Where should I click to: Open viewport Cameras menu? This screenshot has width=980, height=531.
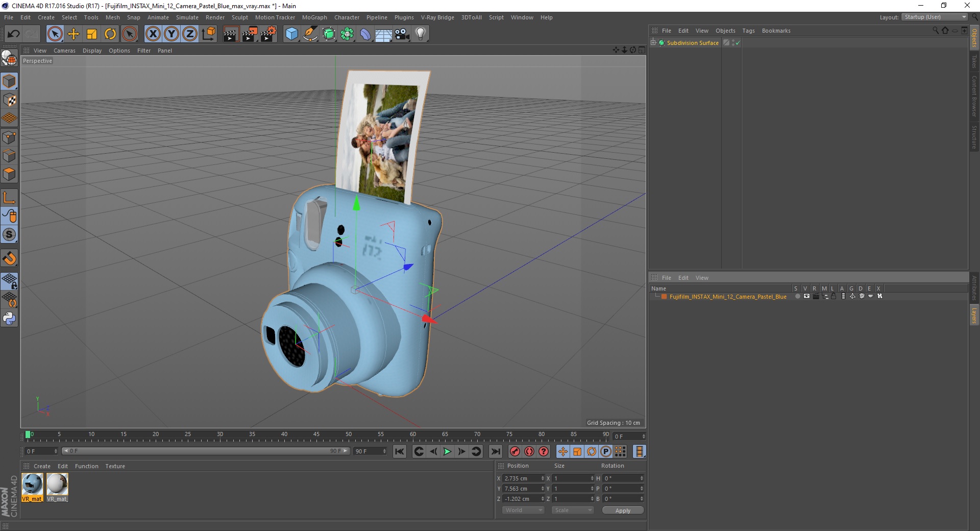coord(64,51)
